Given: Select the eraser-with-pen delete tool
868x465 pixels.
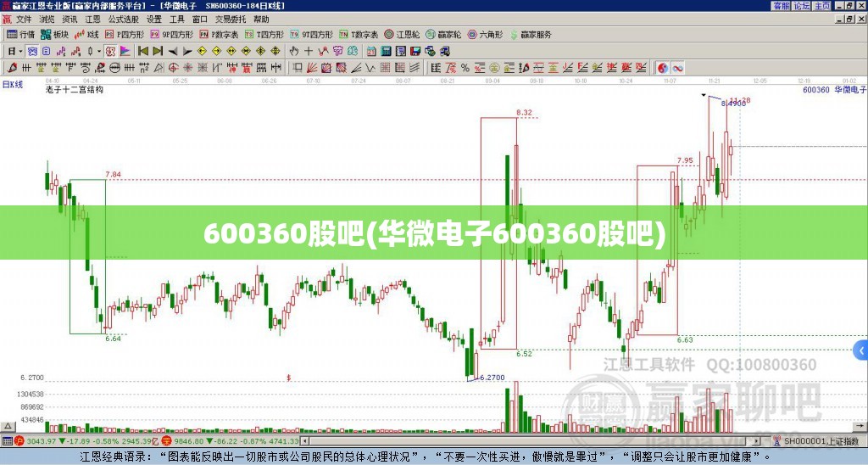Looking at the screenshot, I should coord(100,68).
